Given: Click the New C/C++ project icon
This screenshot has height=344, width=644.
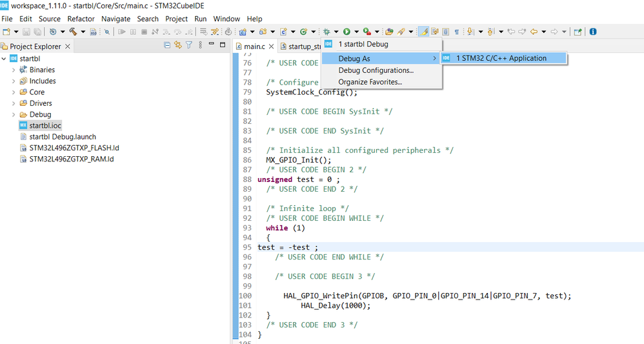Looking at the screenshot, I should pos(243,32).
